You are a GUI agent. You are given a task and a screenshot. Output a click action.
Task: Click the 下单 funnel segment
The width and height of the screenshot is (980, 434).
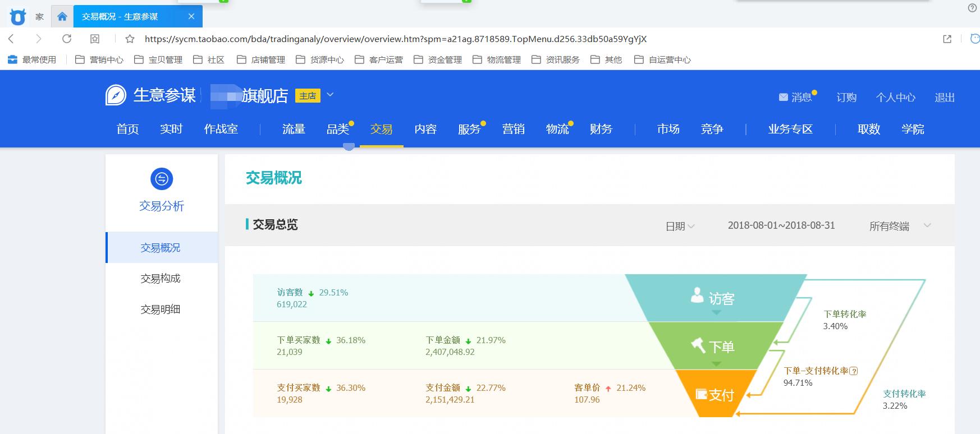[716, 346]
